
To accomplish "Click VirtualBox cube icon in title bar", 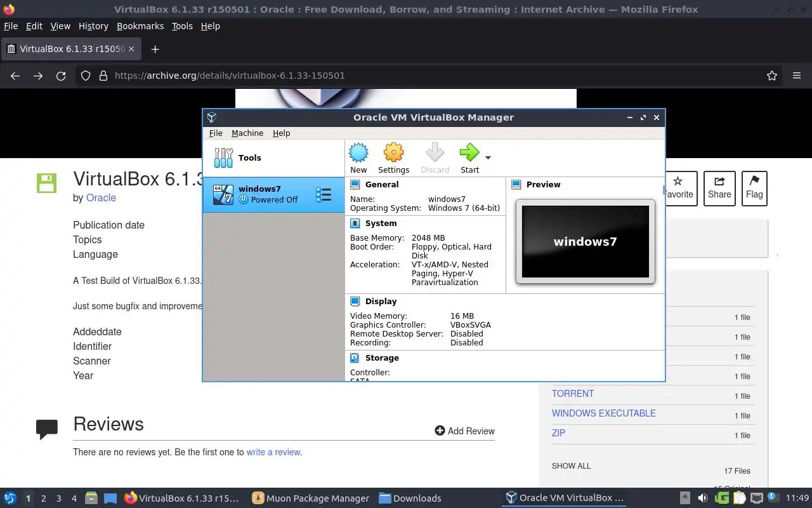I will point(212,117).
